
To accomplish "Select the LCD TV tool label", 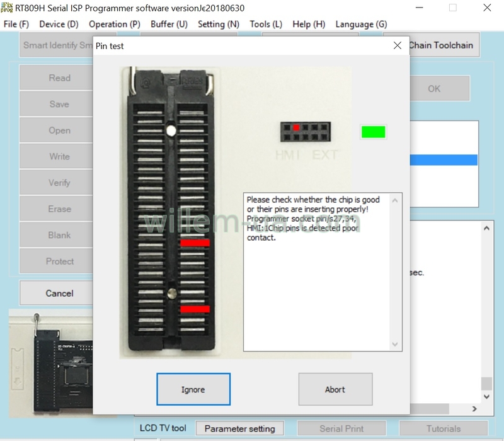I will [x=163, y=428].
